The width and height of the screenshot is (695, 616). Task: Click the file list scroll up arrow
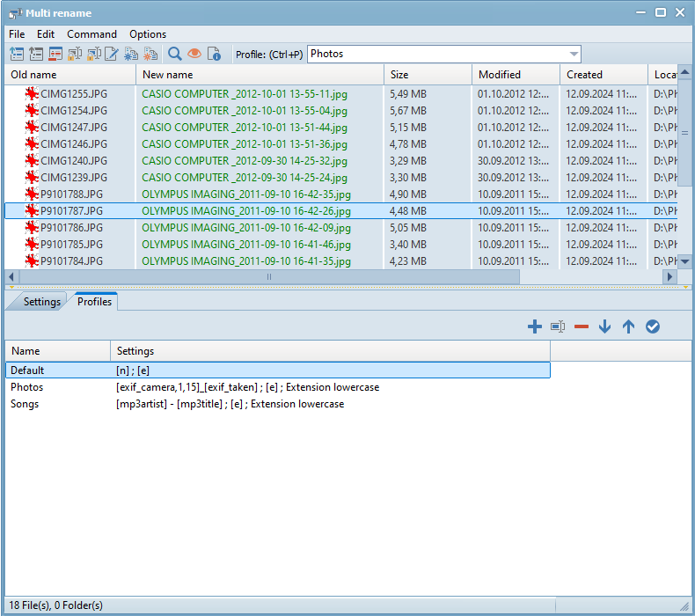pos(684,72)
